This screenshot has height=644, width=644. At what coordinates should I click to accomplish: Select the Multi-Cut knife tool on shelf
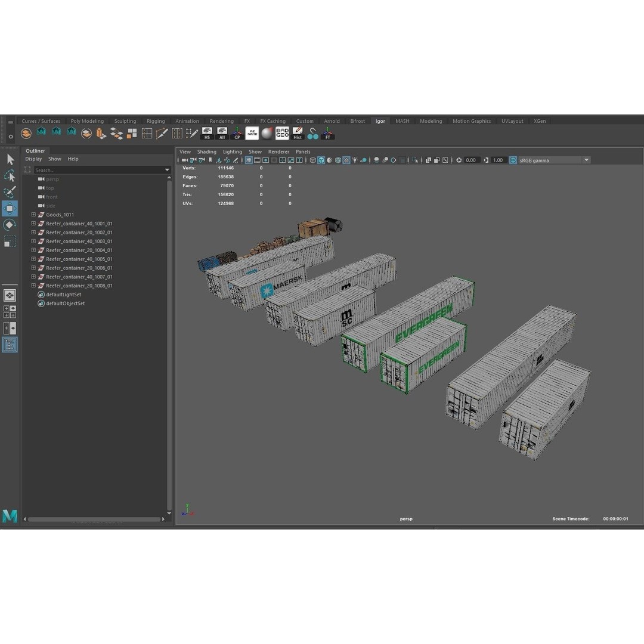(x=162, y=134)
